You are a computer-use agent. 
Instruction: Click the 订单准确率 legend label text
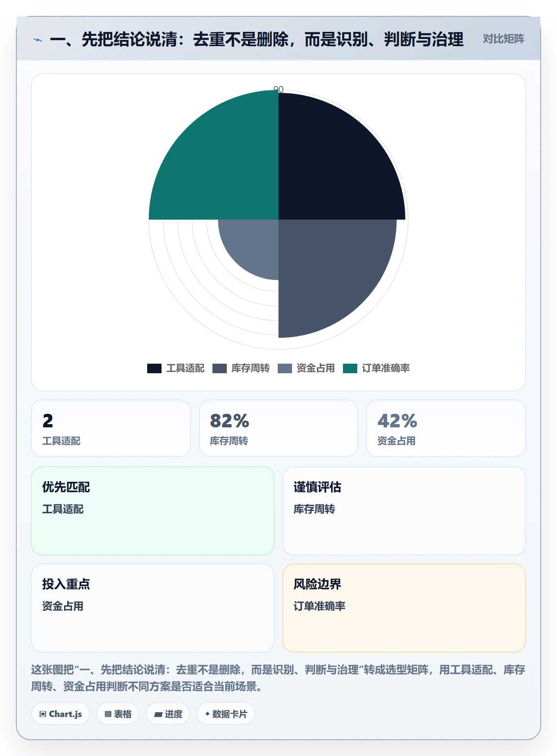(x=386, y=368)
